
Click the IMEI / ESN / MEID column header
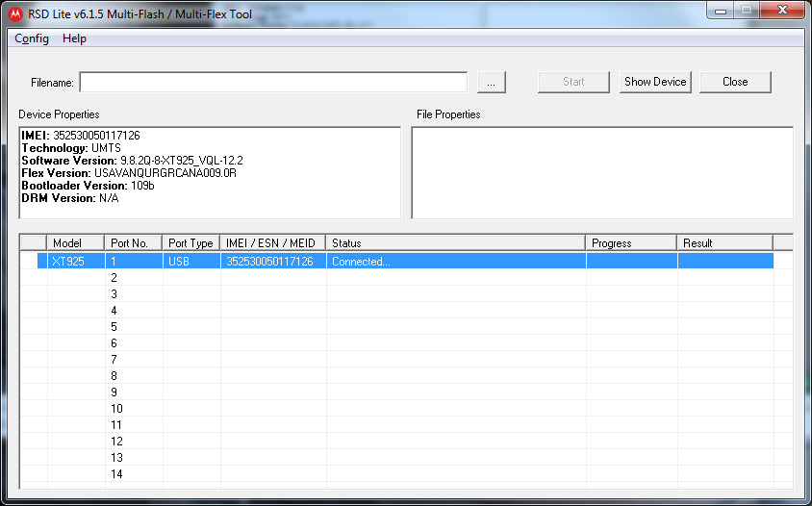tap(273, 243)
